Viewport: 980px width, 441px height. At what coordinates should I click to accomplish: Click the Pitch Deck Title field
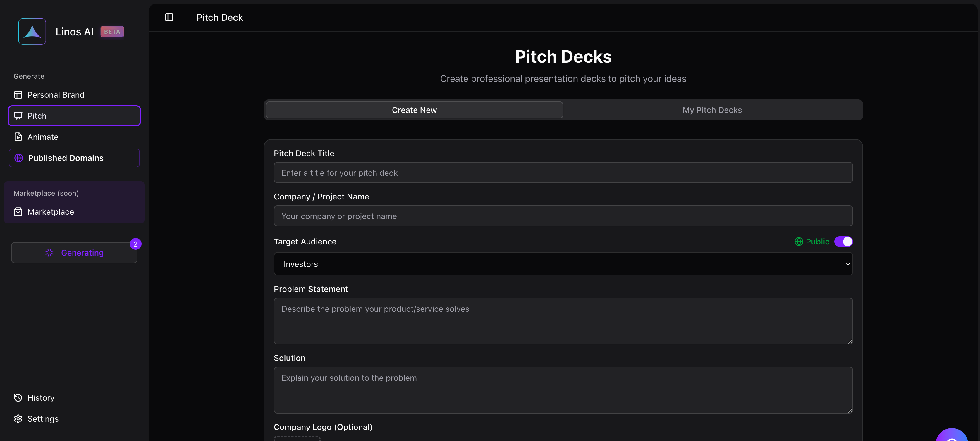coord(563,173)
